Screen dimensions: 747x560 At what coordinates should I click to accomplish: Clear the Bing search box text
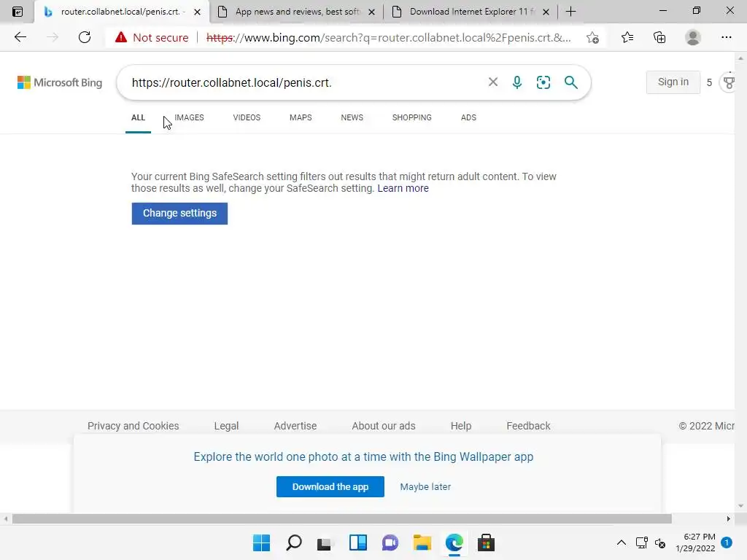[493, 82]
